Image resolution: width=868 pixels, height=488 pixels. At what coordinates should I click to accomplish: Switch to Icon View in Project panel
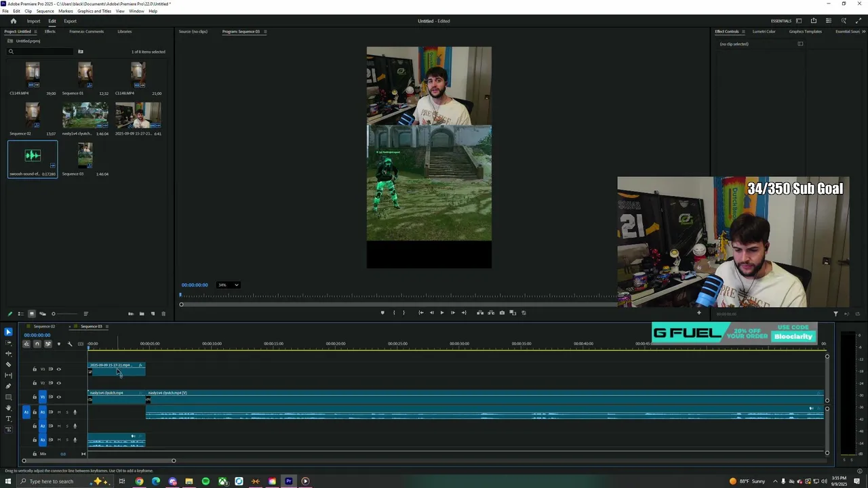coord(31,314)
